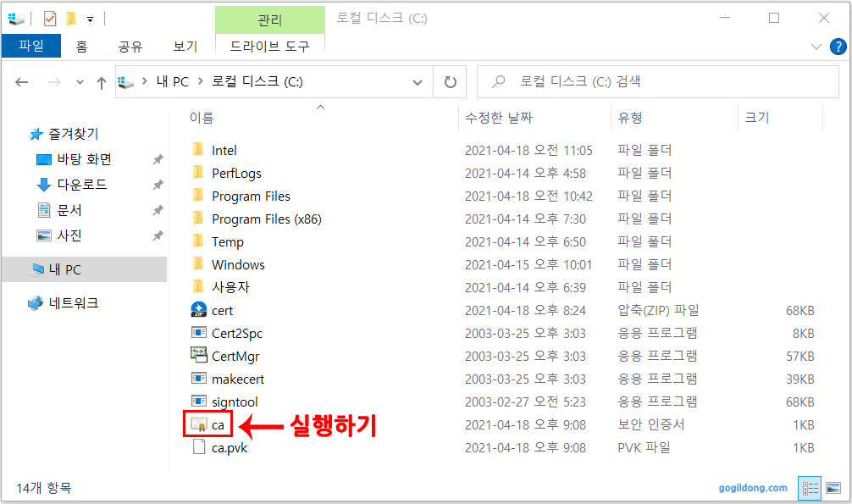Click the pin icon next to 바탕 화면
Screen dimensions: 852x504
pos(158,159)
